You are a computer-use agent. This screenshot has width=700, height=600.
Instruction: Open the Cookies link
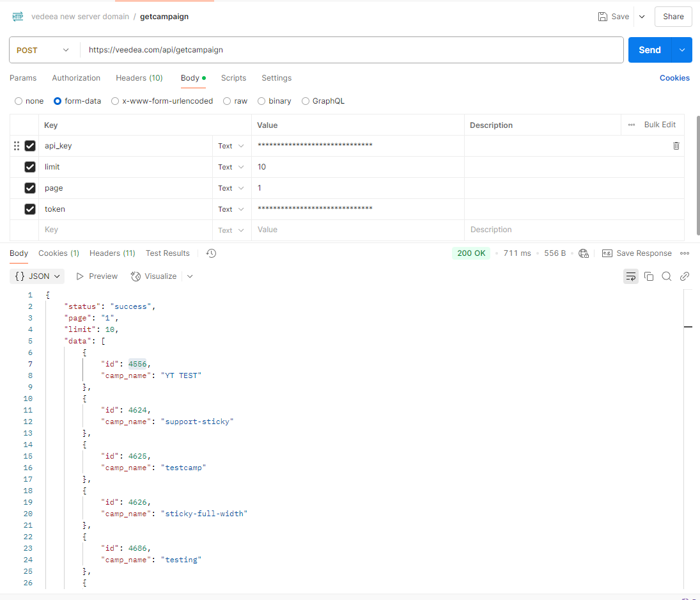[x=674, y=78]
